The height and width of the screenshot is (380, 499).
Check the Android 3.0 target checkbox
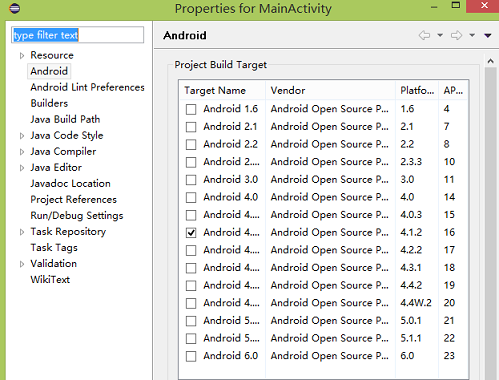[x=191, y=180]
